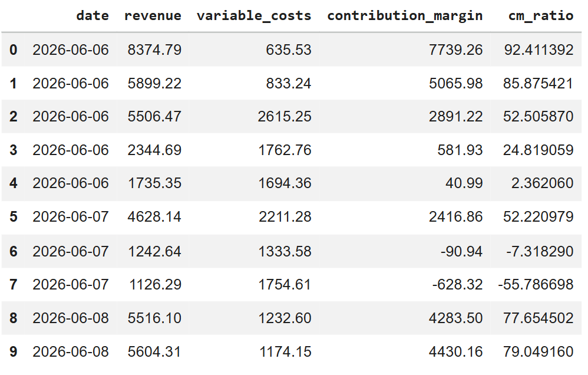
Task: Click revenue value 8374.79
Action: pyautogui.click(x=154, y=50)
